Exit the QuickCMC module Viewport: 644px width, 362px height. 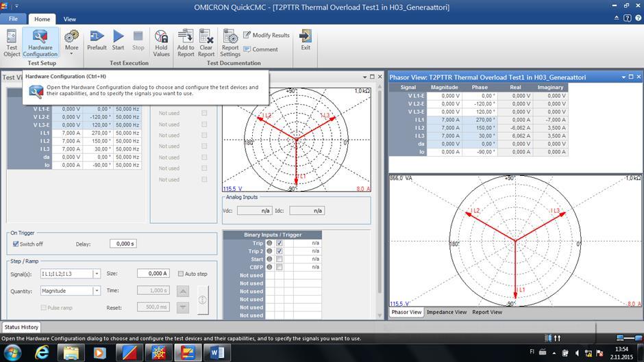(306, 40)
